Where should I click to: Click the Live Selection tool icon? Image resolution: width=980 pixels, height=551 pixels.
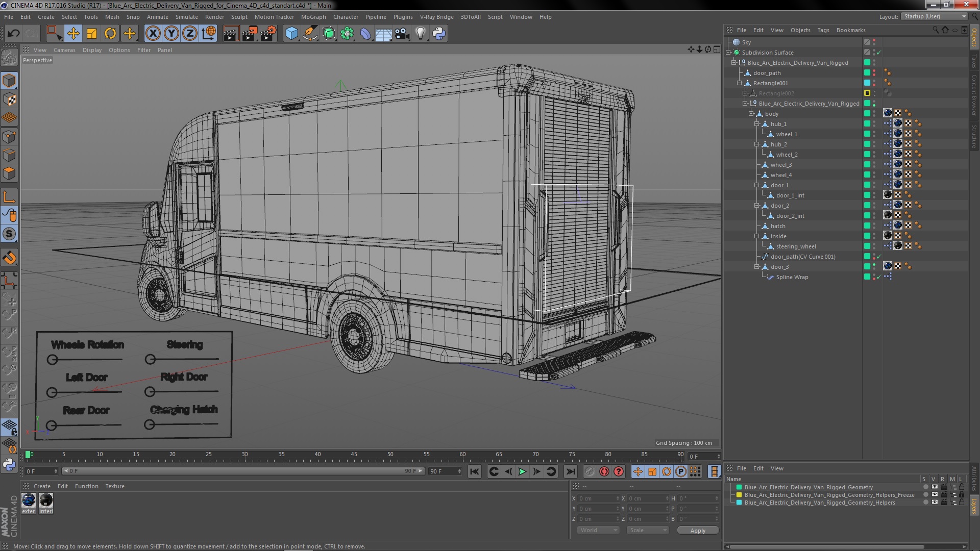[x=54, y=34]
